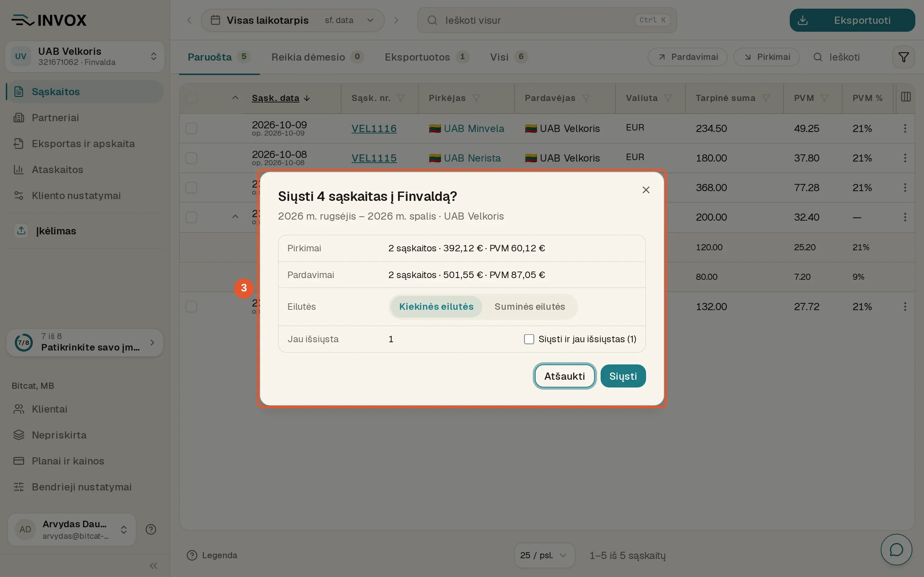Go to previous period arrow
Viewport: 924px width, 577px height.
[189, 20]
